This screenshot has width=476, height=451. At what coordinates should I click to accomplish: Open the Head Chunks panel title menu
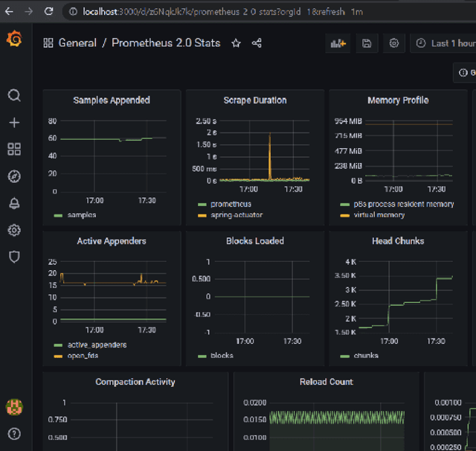[398, 241]
